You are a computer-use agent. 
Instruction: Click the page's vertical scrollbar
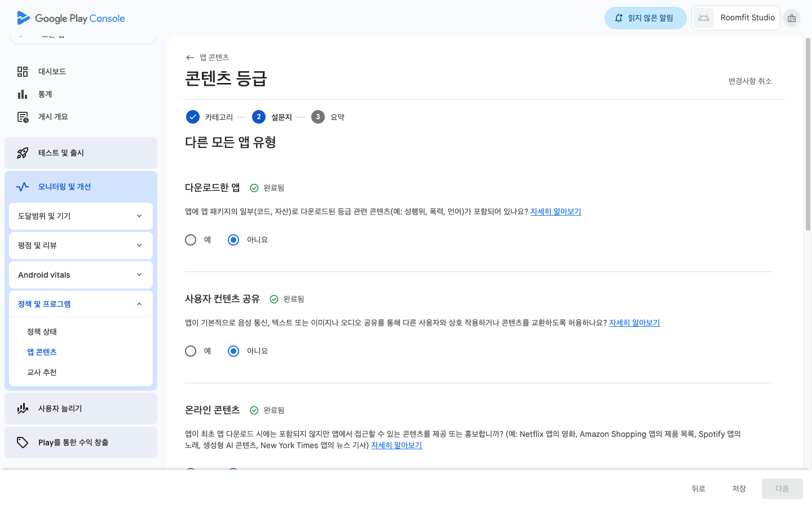click(x=807, y=135)
